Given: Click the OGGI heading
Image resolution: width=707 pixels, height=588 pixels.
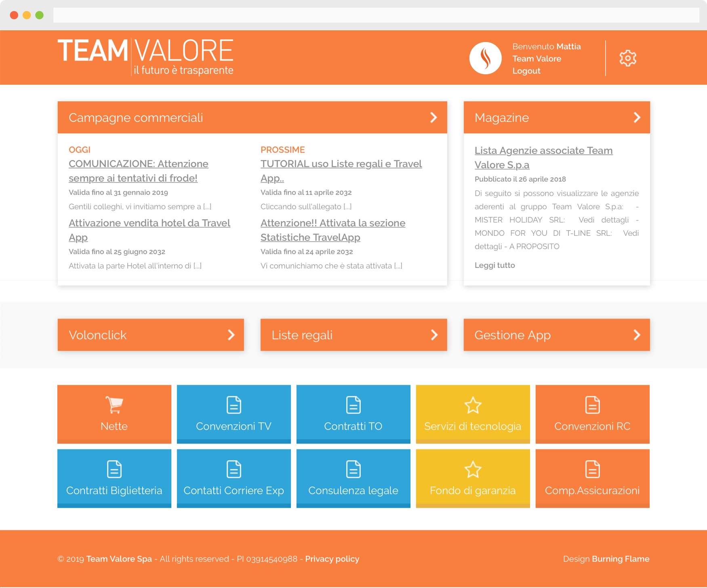Looking at the screenshot, I should pyautogui.click(x=80, y=150).
